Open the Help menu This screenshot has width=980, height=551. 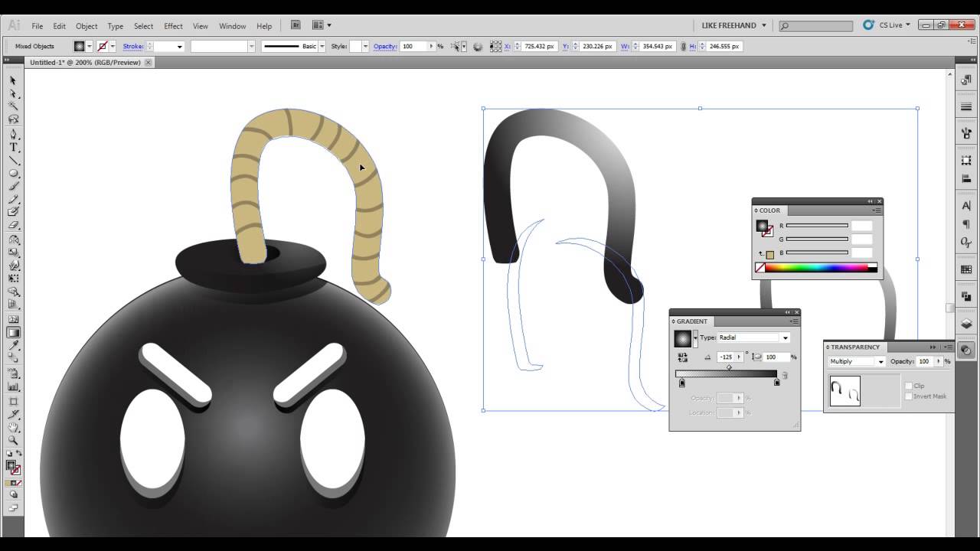pos(264,26)
